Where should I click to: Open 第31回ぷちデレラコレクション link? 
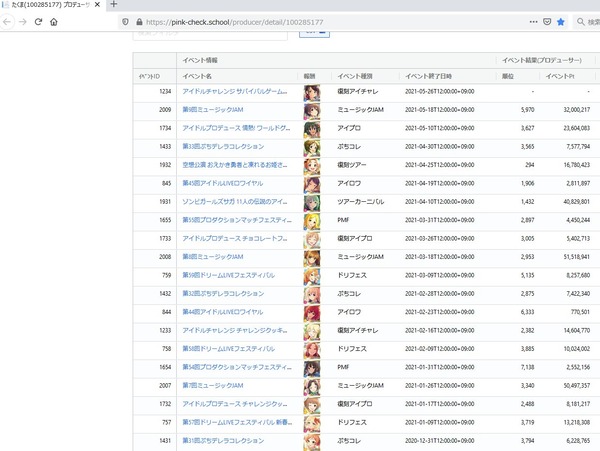(x=223, y=441)
